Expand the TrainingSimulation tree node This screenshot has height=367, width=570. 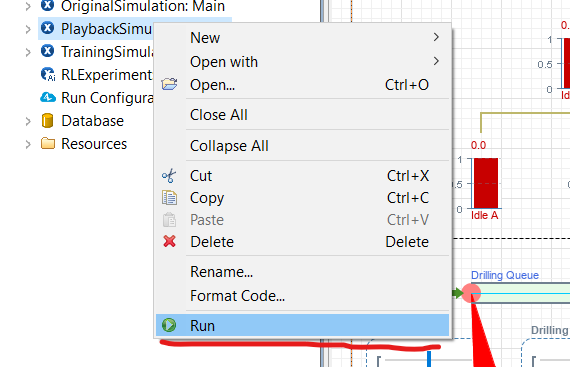[28, 52]
